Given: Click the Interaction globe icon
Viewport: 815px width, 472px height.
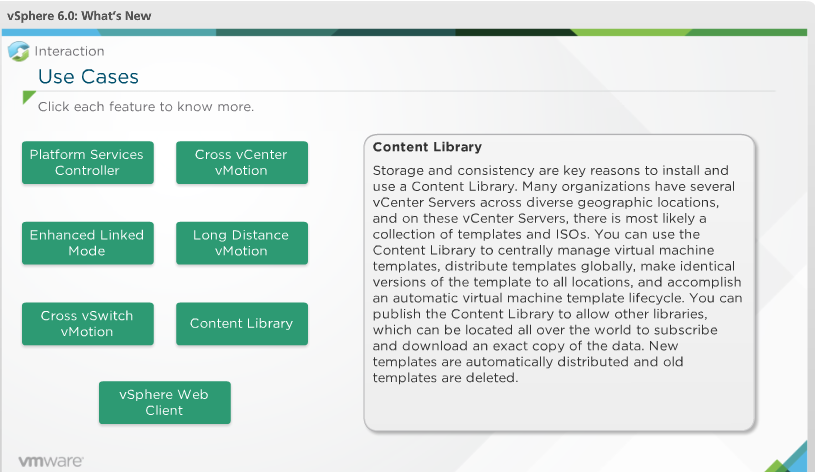Looking at the screenshot, I should pyautogui.click(x=19, y=51).
